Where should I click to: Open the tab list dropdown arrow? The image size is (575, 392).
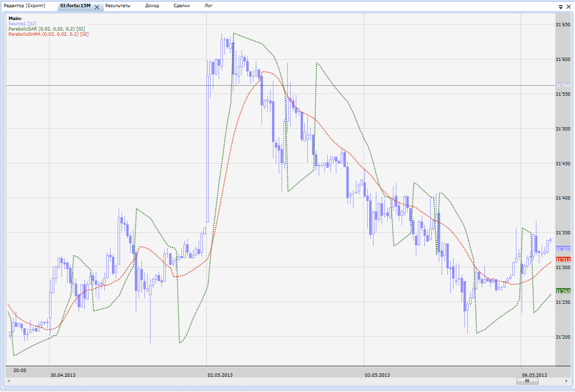[560, 7]
